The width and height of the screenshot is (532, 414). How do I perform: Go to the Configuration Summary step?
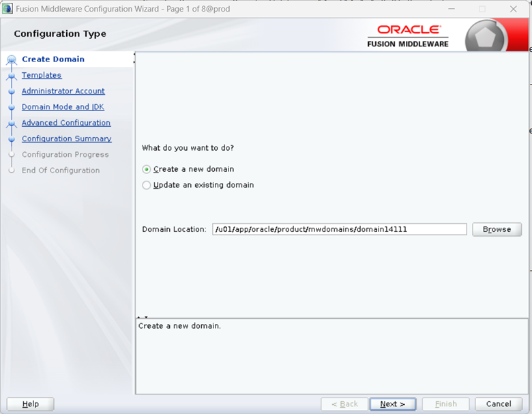67,138
